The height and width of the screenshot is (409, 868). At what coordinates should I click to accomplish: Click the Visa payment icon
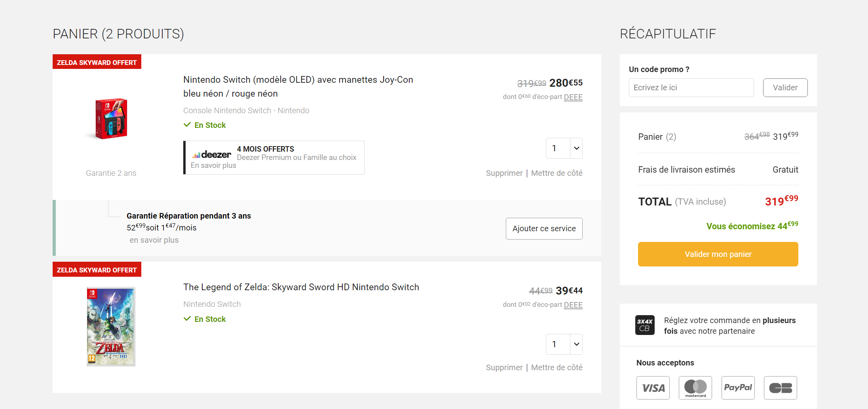[x=653, y=388]
